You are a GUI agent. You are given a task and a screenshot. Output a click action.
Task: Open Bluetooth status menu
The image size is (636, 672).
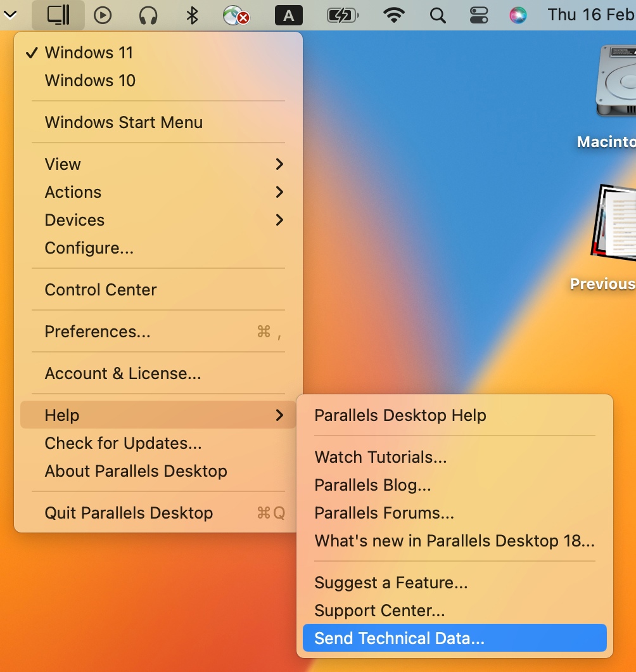pyautogui.click(x=193, y=15)
